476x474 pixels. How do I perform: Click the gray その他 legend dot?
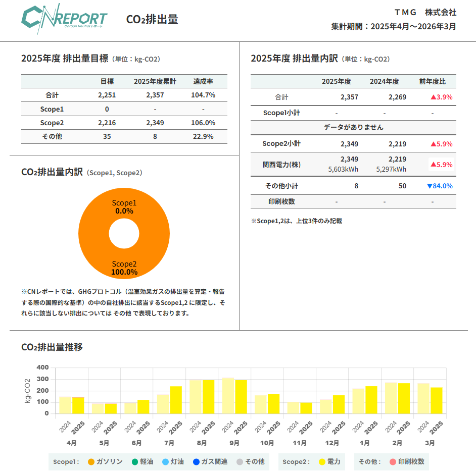pyautogui.click(x=240, y=462)
